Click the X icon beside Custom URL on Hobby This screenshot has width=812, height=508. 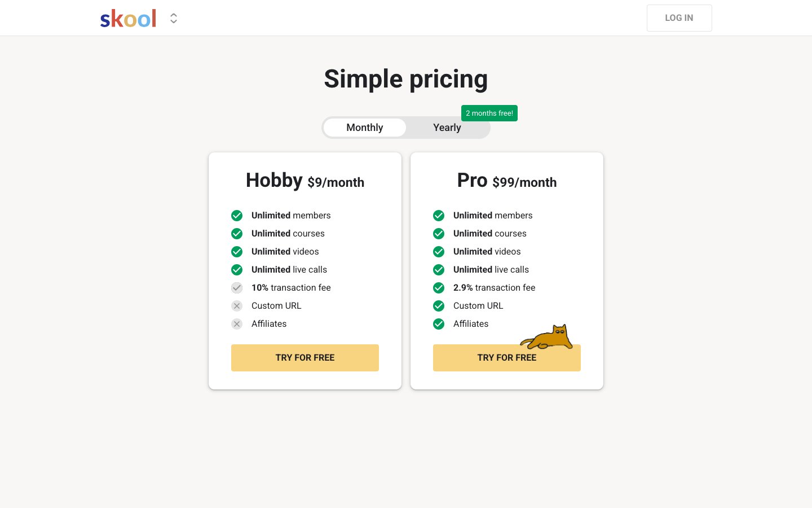[237, 306]
